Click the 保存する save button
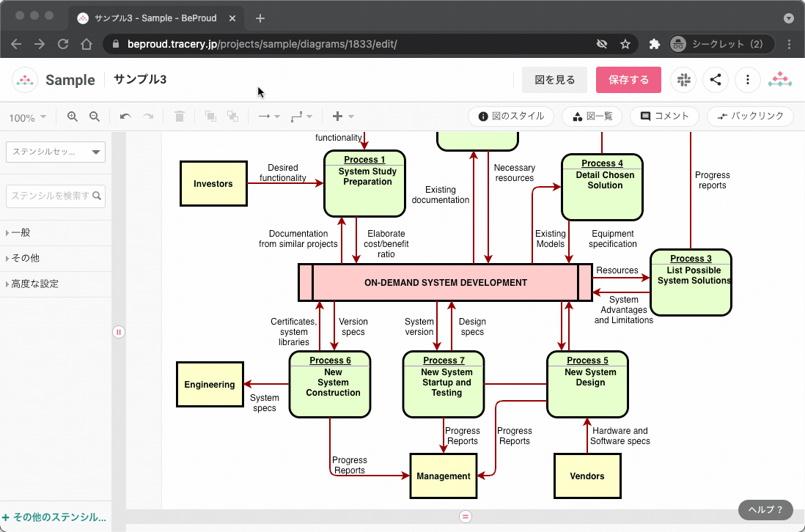The height and width of the screenshot is (532, 805). pyautogui.click(x=628, y=80)
